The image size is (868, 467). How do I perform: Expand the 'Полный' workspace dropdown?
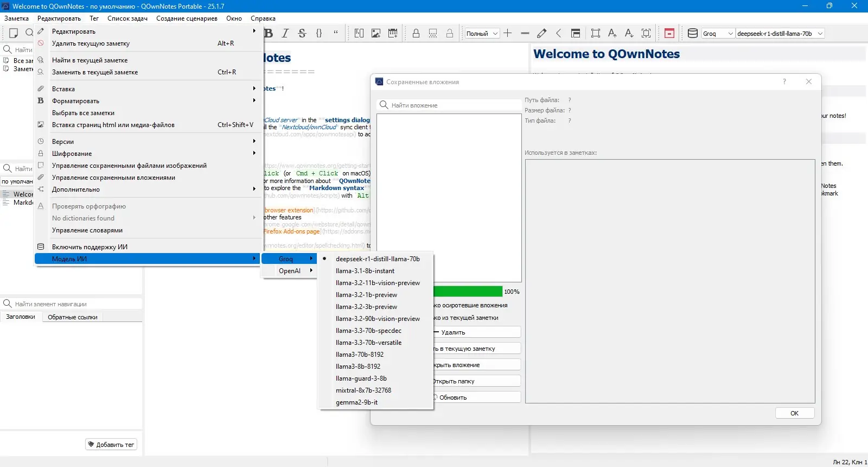(482, 34)
